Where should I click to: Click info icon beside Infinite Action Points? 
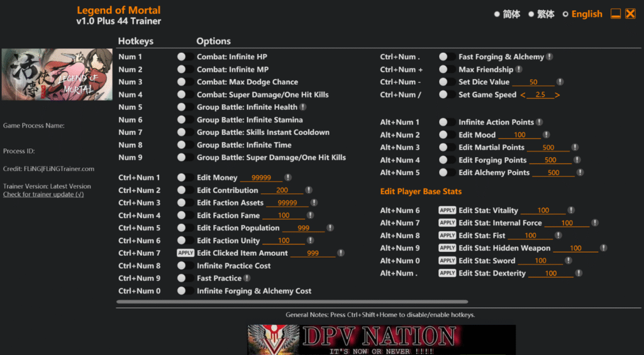pos(540,123)
